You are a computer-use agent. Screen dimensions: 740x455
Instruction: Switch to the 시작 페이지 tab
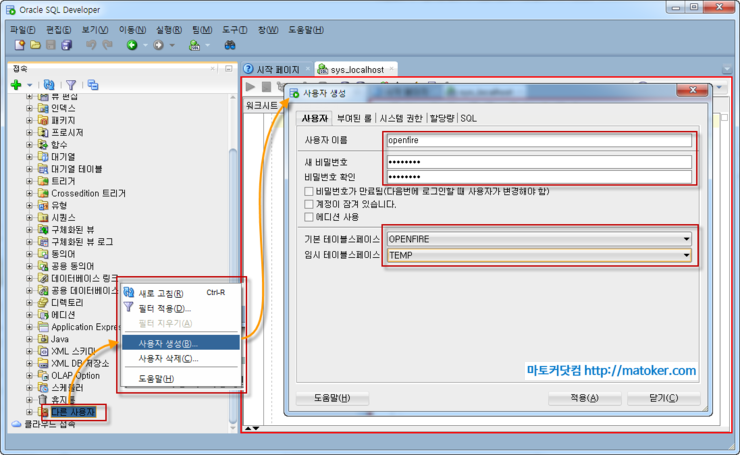click(x=277, y=69)
